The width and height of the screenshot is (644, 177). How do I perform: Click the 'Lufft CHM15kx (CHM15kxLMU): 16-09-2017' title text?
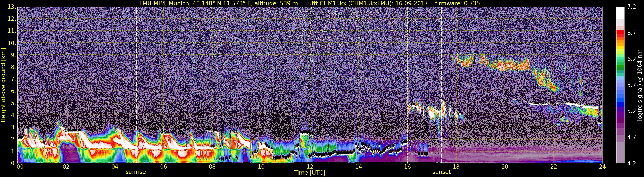tap(367, 3)
